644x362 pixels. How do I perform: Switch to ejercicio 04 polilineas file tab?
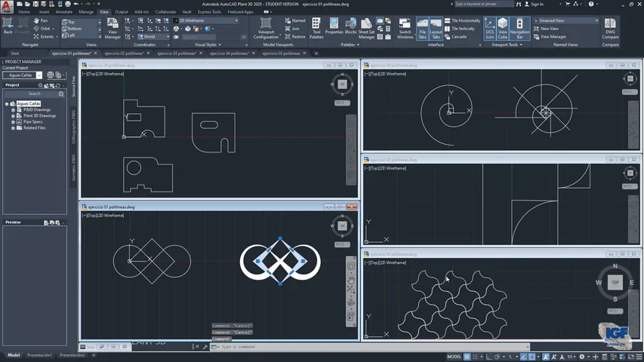point(230,54)
